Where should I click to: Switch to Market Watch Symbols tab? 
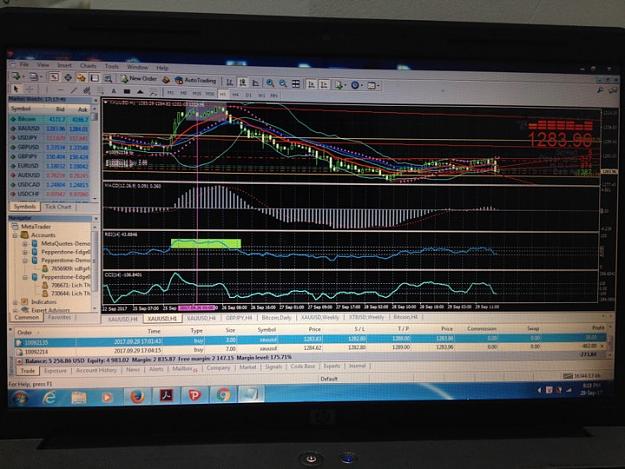pyautogui.click(x=25, y=206)
